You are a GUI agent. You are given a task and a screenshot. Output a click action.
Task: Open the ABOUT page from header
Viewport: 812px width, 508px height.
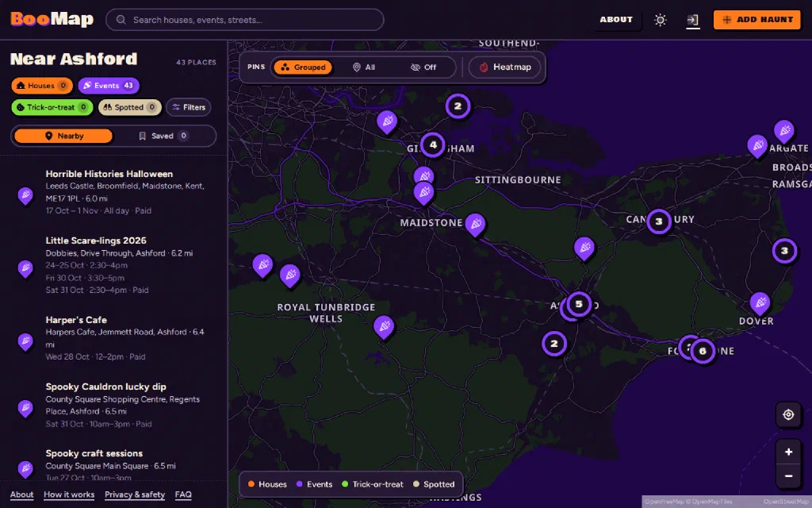click(616, 20)
